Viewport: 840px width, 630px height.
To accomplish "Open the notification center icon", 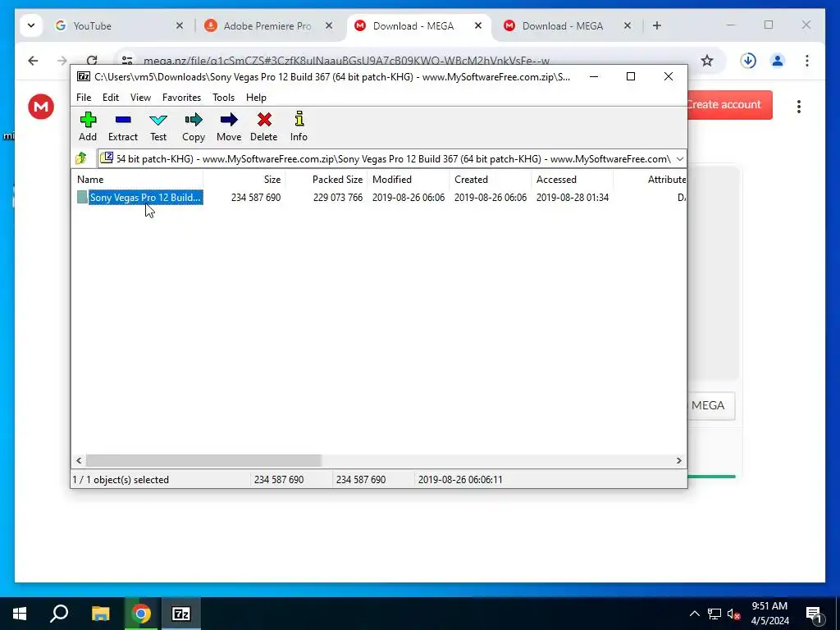I will (x=814, y=614).
